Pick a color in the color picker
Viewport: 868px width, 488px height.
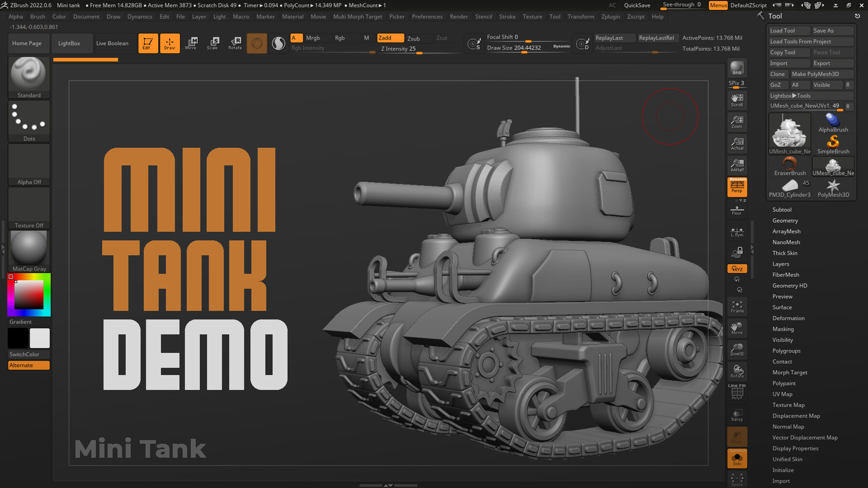(29, 294)
